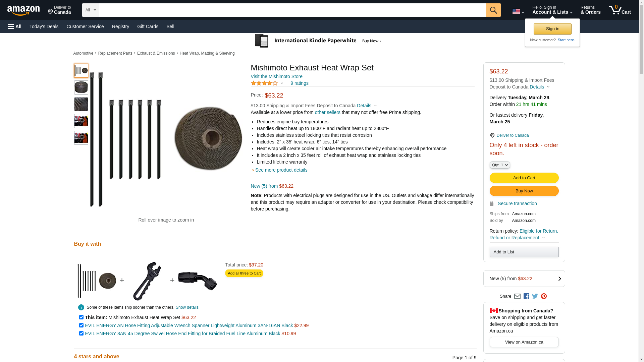Share via email icon

tap(517, 296)
